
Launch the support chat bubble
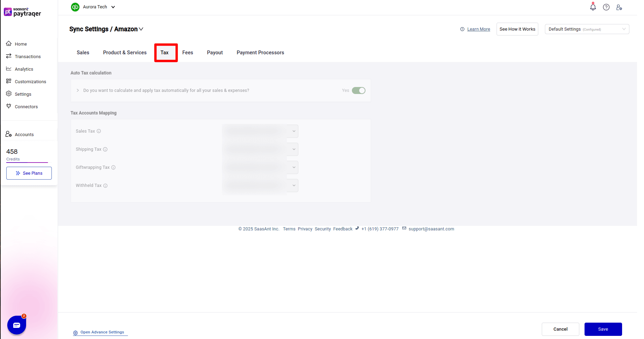tap(16, 325)
